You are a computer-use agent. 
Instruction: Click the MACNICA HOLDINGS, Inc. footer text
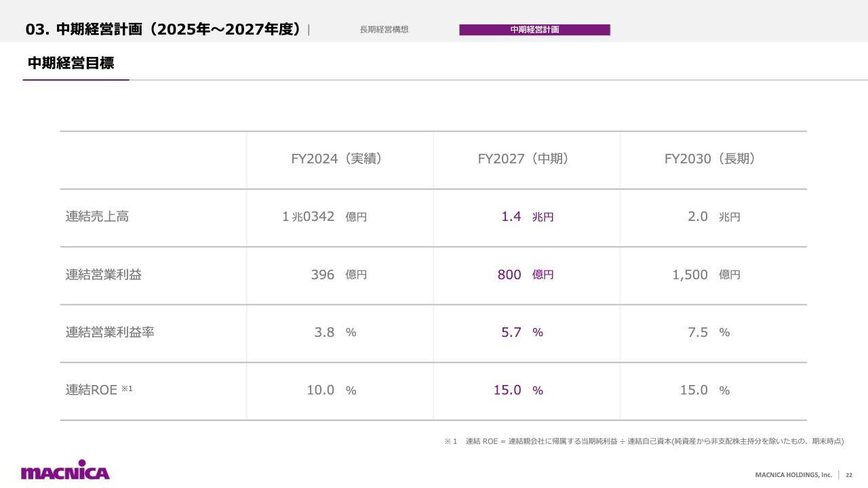click(793, 475)
